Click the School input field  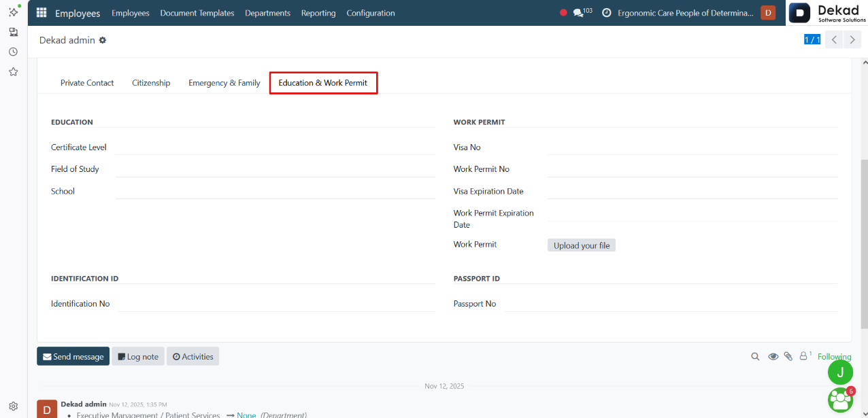275,191
